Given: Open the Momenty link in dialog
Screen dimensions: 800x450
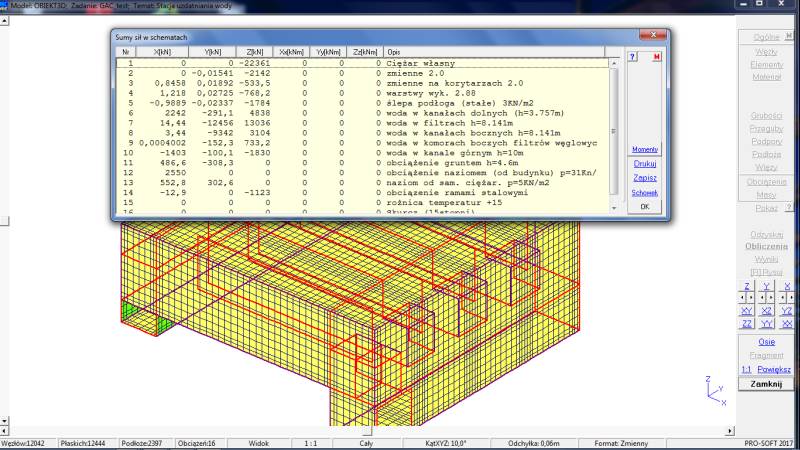Looking at the screenshot, I should 645,149.
